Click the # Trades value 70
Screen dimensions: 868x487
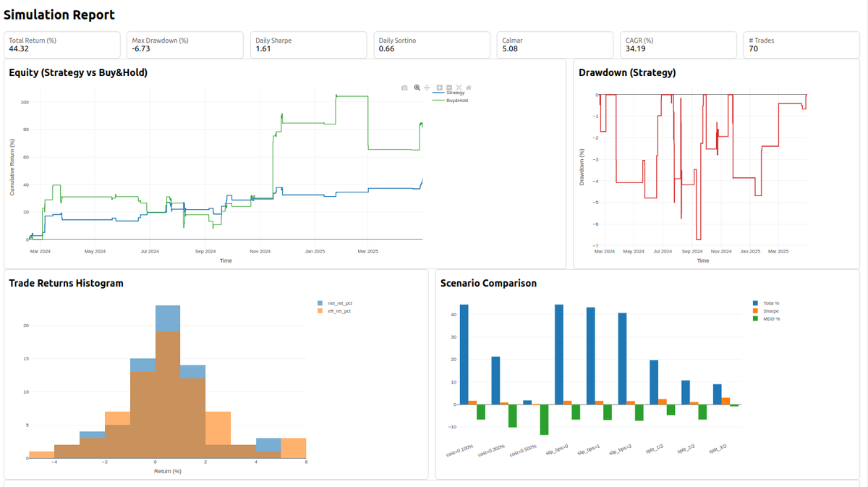pyautogui.click(x=754, y=49)
